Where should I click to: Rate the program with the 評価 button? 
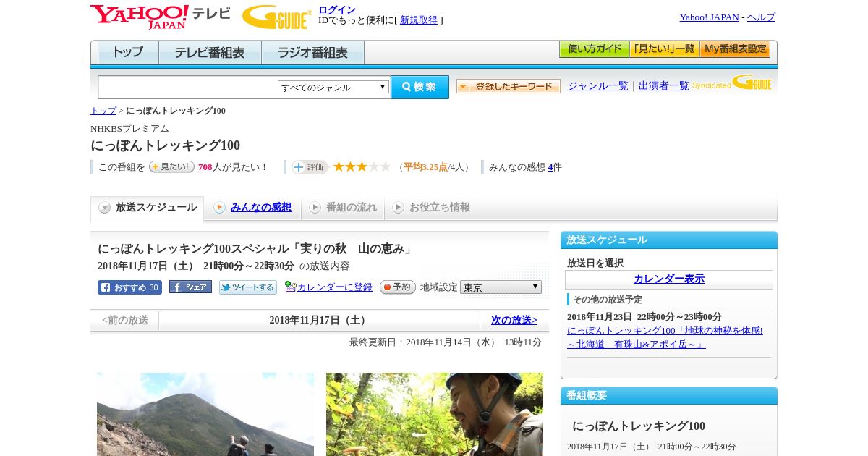coord(310,167)
